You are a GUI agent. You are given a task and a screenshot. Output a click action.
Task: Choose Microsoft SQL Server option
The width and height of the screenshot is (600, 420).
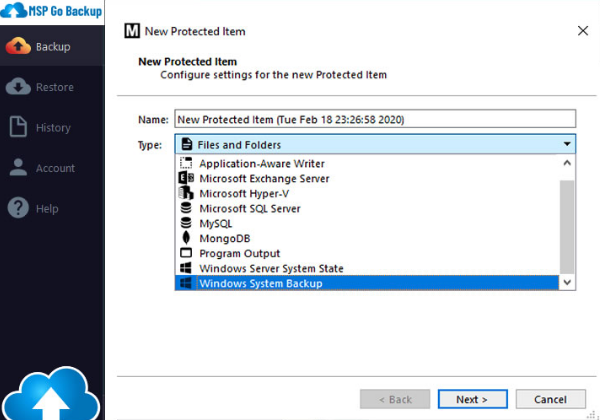(x=367, y=208)
